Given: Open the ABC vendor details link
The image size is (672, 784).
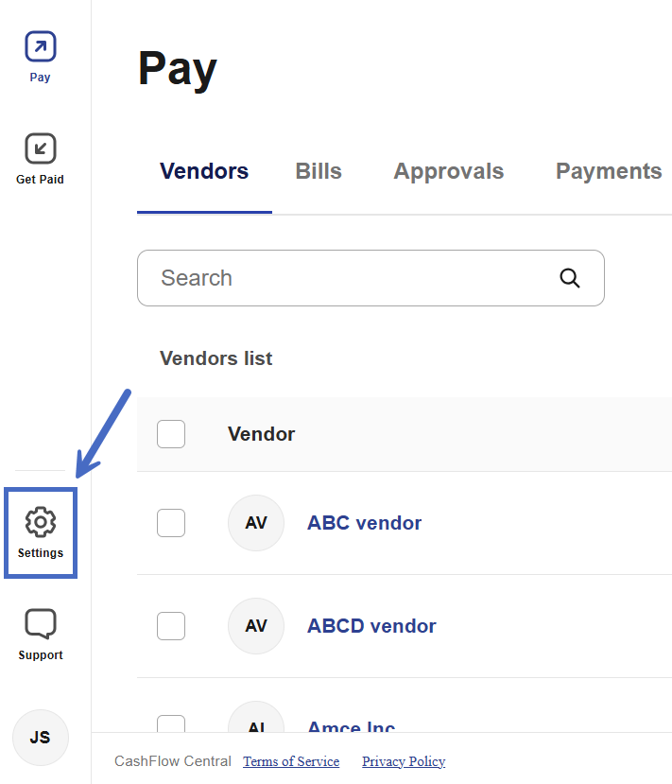Looking at the screenshot, I should point(364,523).
